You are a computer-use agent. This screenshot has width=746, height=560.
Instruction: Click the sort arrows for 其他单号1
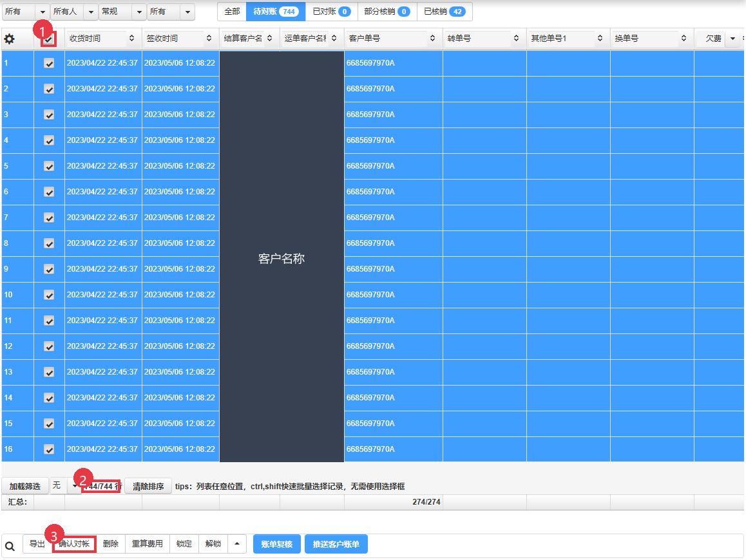pos(600,39)
